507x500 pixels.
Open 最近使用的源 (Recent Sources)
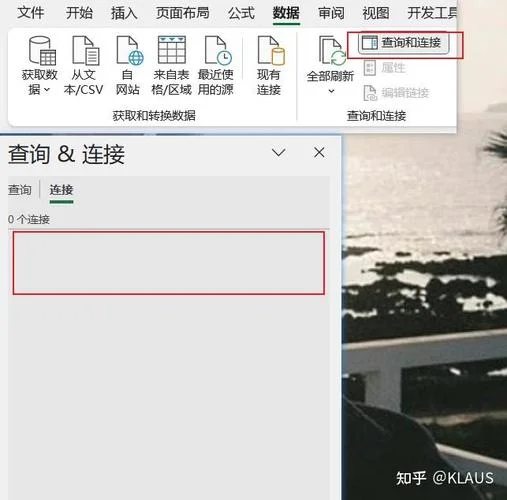point(216,66)
